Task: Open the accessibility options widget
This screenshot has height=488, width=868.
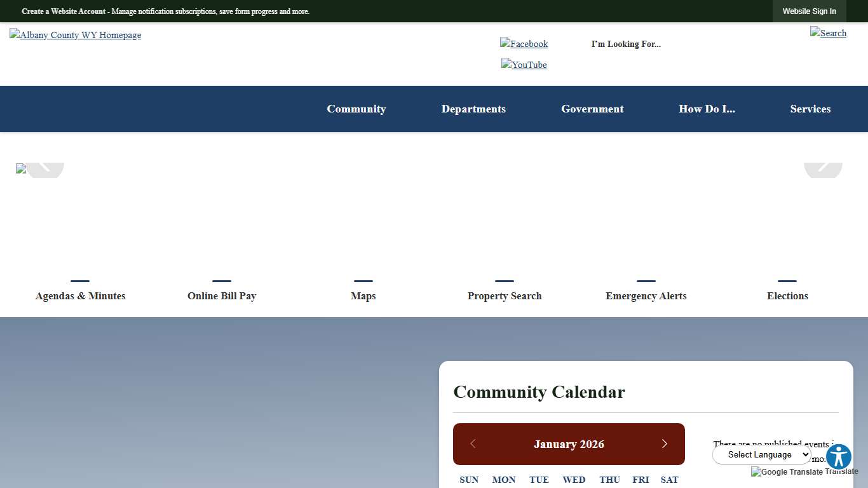Action: click(838, 456)
